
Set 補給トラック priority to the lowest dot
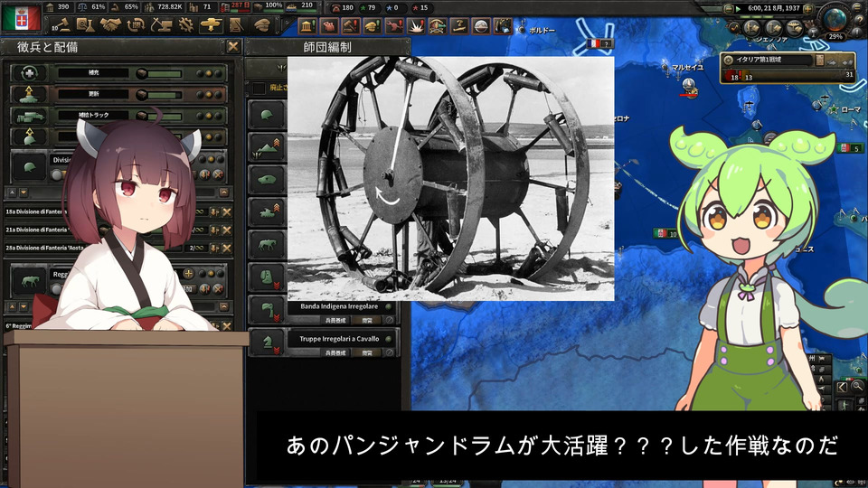pyautogui.click(x=201, y=116)
